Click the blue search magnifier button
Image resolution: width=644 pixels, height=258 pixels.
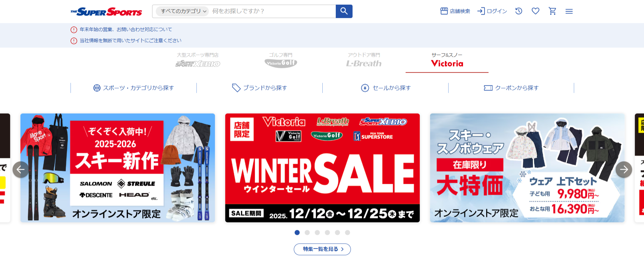click(344, 11)
